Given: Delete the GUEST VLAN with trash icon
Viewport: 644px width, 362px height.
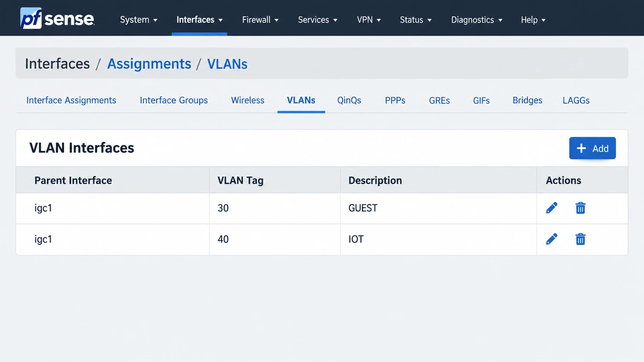Looking at the screenshot, I should [x=580, y=208].
